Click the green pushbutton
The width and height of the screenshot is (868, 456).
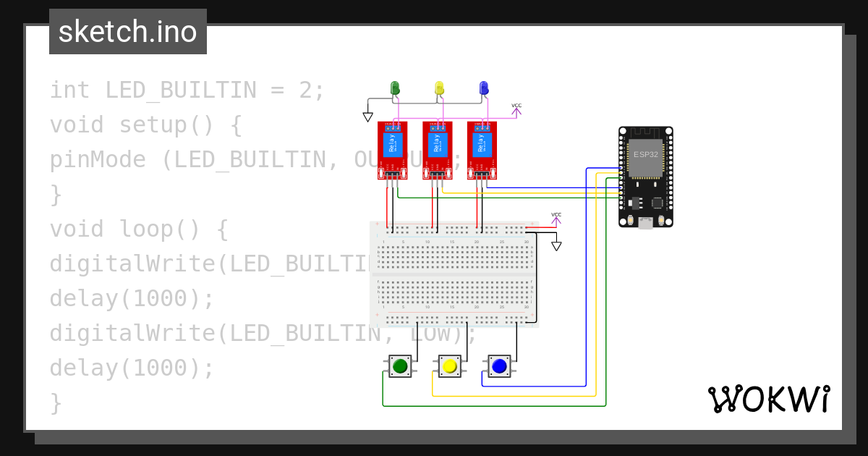(x=400, y=366)
